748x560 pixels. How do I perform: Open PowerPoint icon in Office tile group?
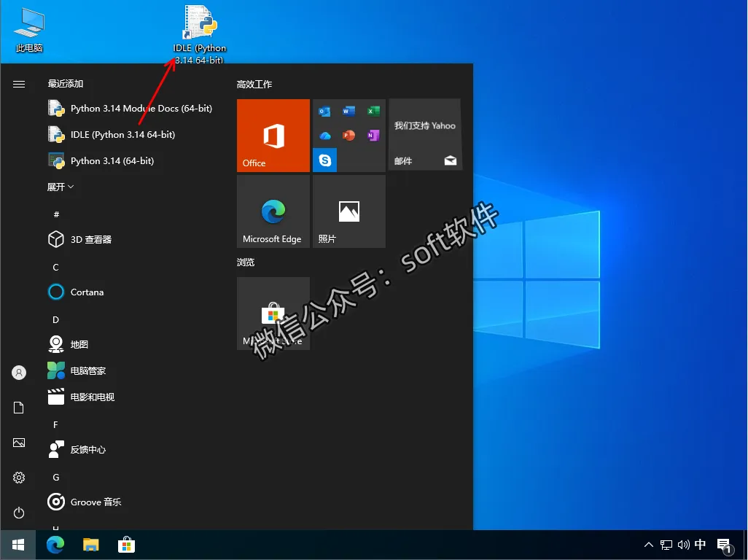point(348,136)
